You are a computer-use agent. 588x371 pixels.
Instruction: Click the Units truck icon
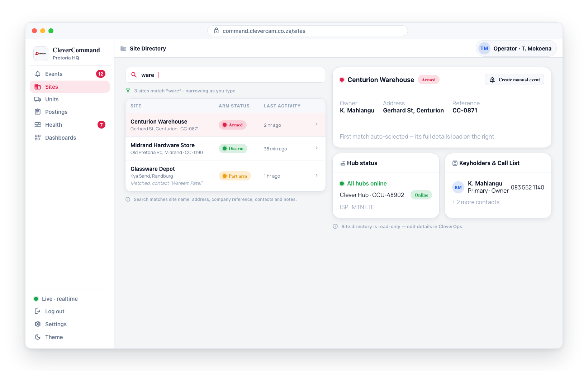click(x=38, y=99)
